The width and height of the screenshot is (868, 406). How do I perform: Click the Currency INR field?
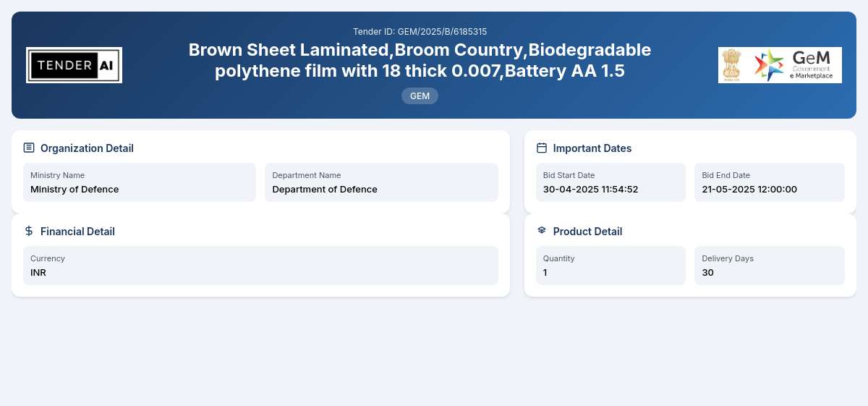tap(260, 266)
